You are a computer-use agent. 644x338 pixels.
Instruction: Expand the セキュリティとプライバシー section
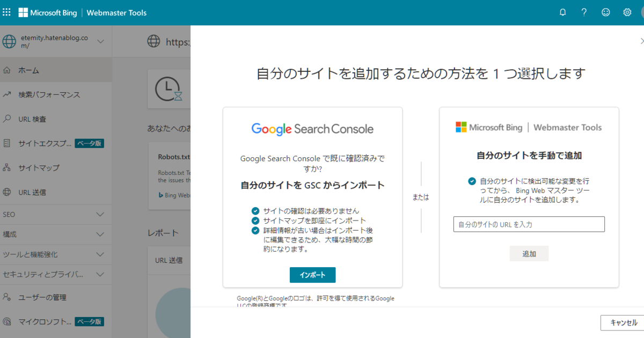point(56,275)
